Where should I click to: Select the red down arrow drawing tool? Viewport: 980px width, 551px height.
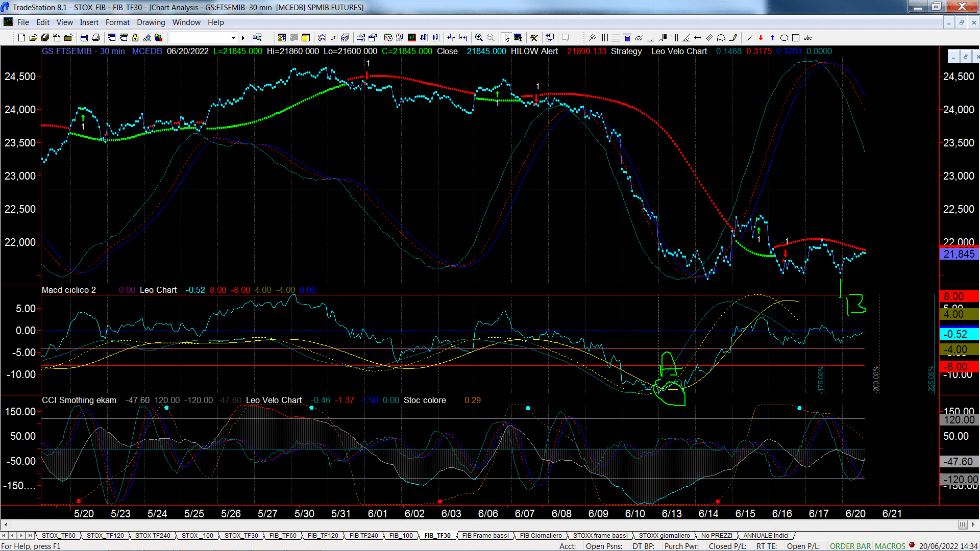tap(761, 38)
